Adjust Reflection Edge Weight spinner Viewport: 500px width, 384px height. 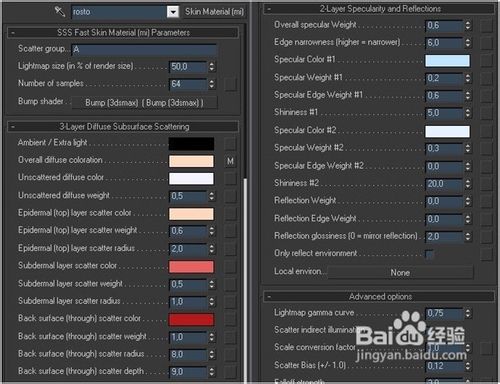468,219
